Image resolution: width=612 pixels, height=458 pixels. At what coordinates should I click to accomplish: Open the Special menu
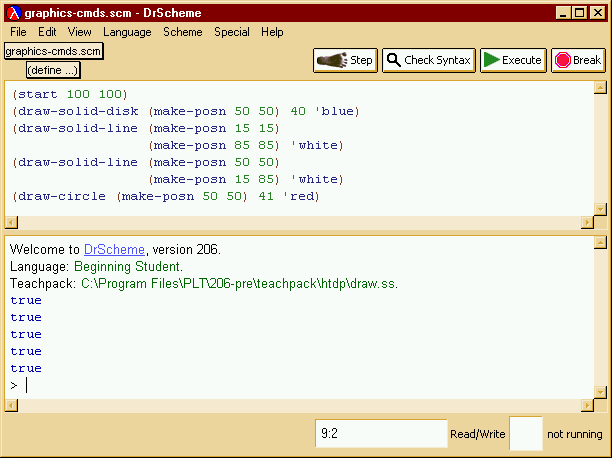pos(232,32)
